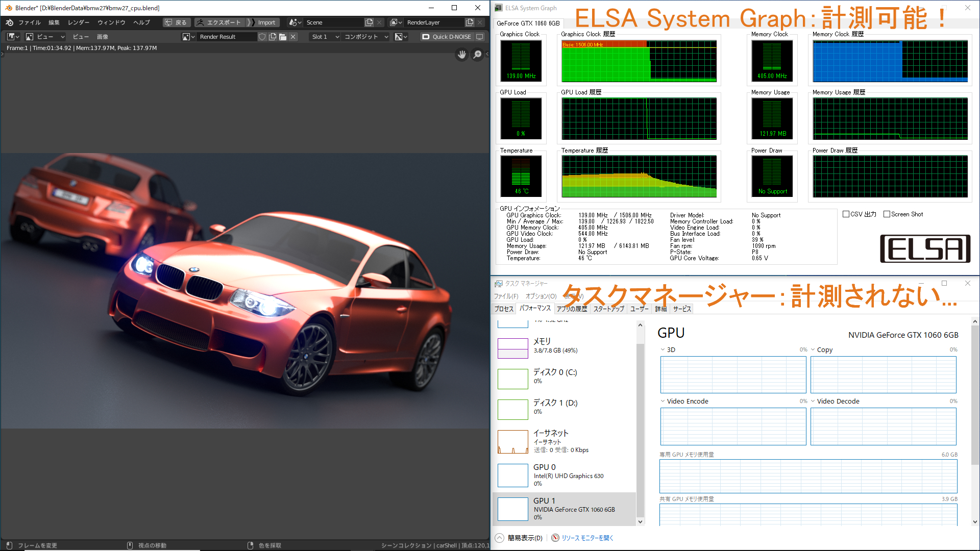
Task: Open the ビュー mode dropdown with image icon
Action: tap(45, 37)
